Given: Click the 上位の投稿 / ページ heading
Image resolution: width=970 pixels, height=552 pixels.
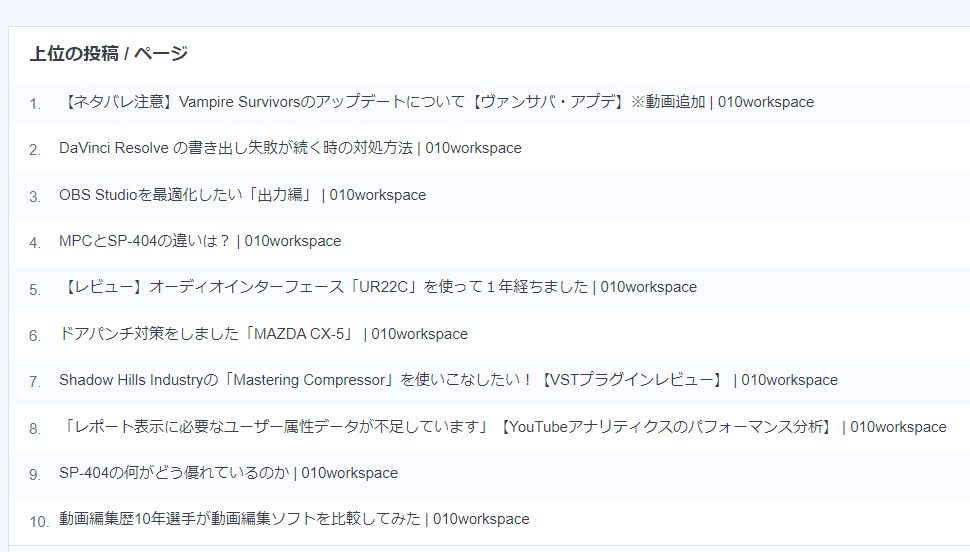Looking at the screenshot, I should click(x=109, y=54).
